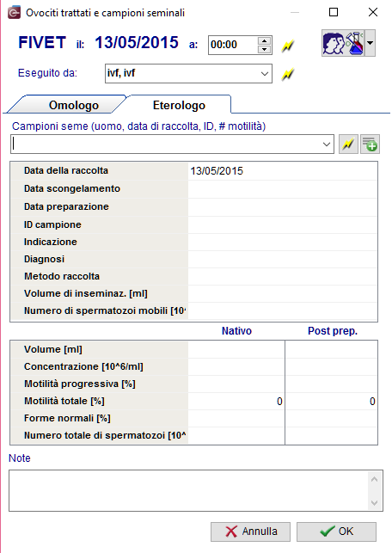Click the Post prep. Volume [ml] cell
Viewport: 392px width, 553px height.
[331, 349]
